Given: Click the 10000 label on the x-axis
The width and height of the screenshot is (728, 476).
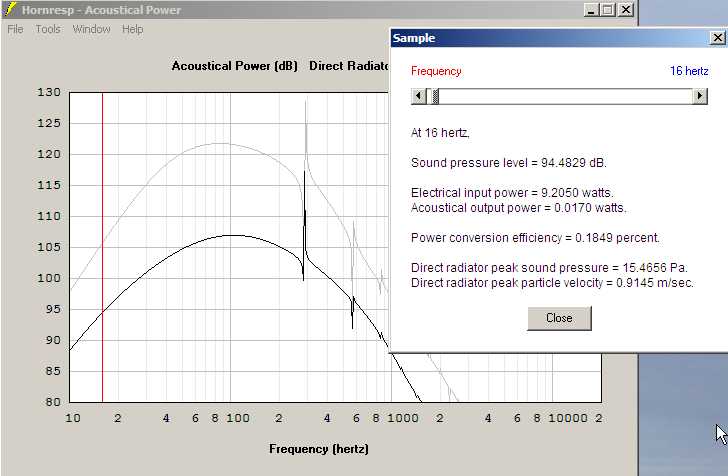Looking at the screenshot, I should (x=568, y=418).
